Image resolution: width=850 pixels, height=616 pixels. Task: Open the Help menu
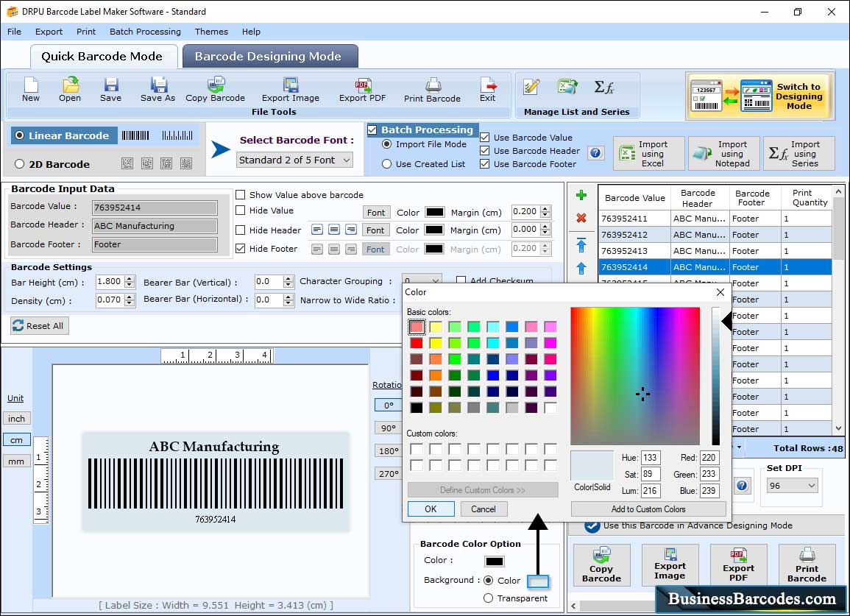pos(251,32)
